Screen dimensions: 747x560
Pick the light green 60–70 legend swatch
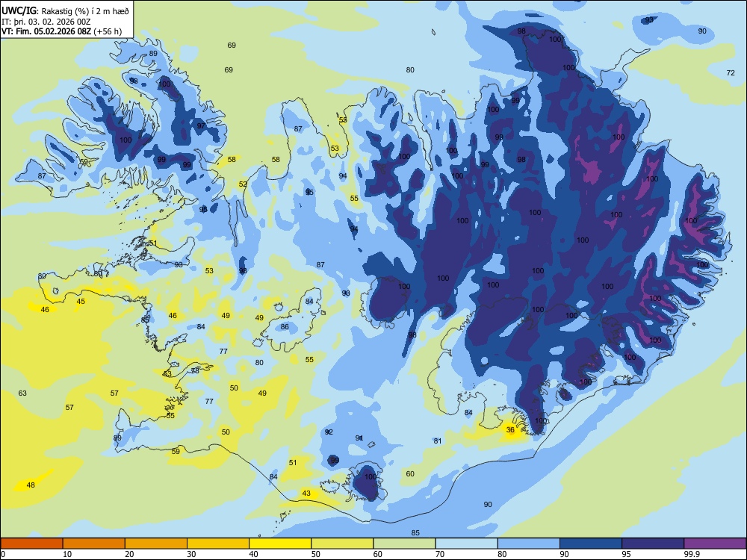404,544
